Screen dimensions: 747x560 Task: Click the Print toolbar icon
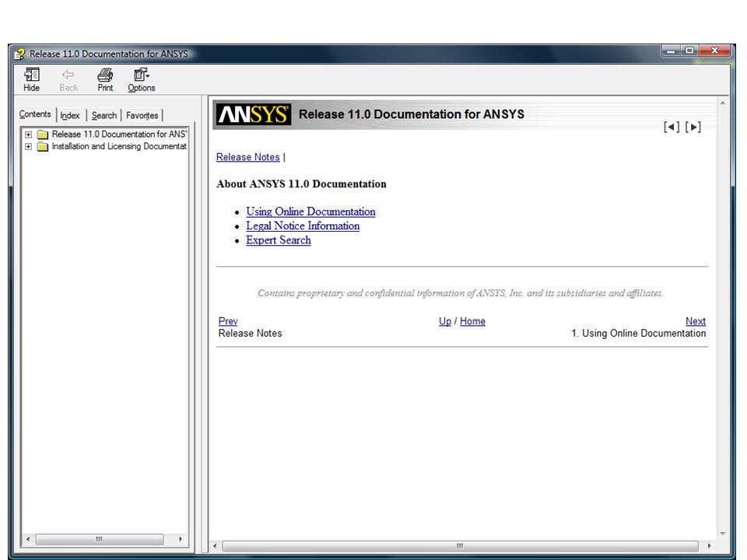pos(105,79)
